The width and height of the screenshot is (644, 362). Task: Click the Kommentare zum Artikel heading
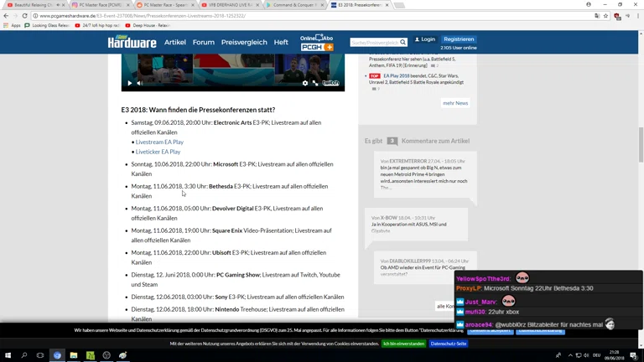point(435,141)
